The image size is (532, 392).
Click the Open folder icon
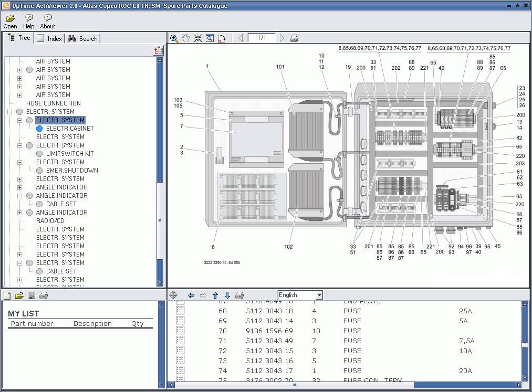[x=10, y=18]
